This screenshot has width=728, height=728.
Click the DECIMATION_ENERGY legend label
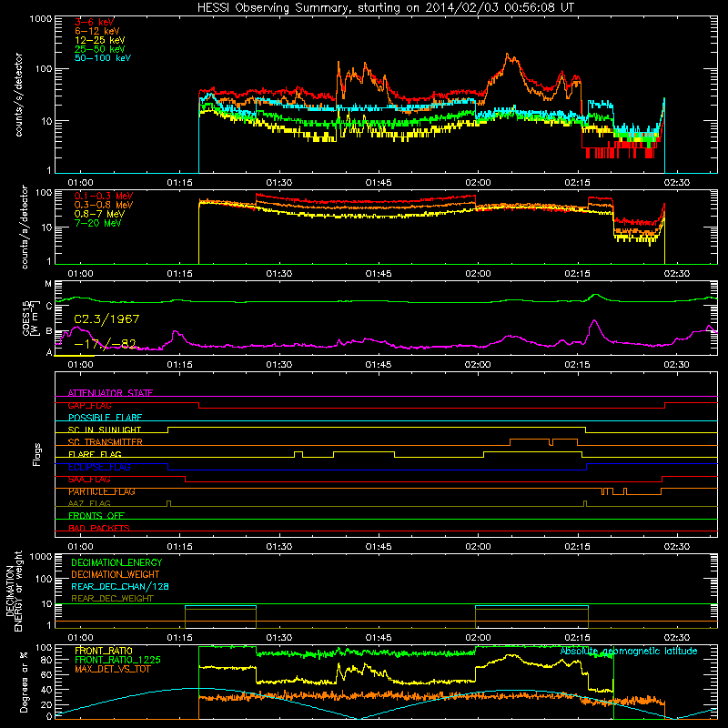116,562
